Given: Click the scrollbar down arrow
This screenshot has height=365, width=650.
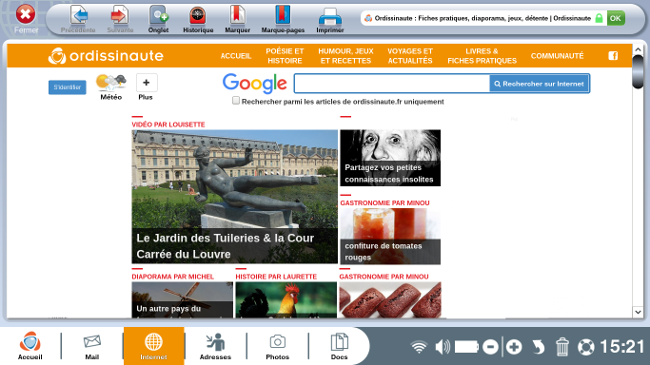Looking at the screenshot, I should point(638,312).
